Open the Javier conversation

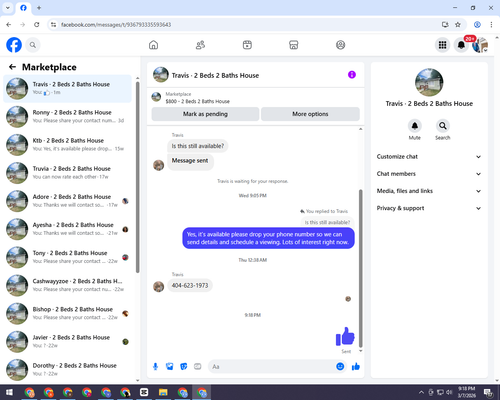67,341
